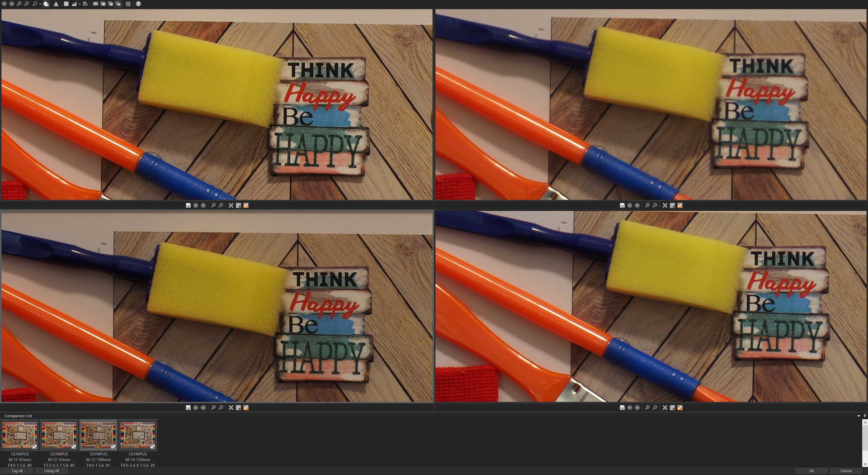The image size is (868, 475).
Task: Toggle the warning triangle highlight icon
Action: (x=56, y=4)
